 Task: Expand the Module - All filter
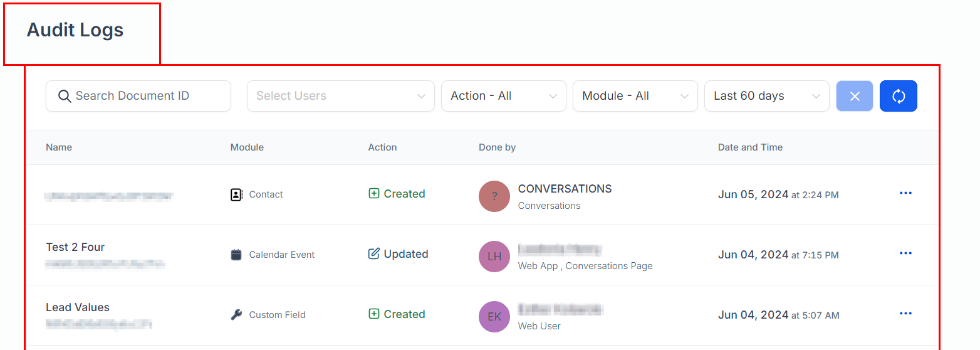(635, 96)
